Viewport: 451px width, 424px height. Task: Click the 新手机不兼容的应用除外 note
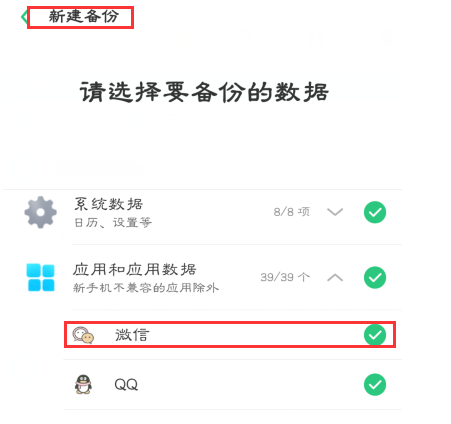click(x=146, y=287)
